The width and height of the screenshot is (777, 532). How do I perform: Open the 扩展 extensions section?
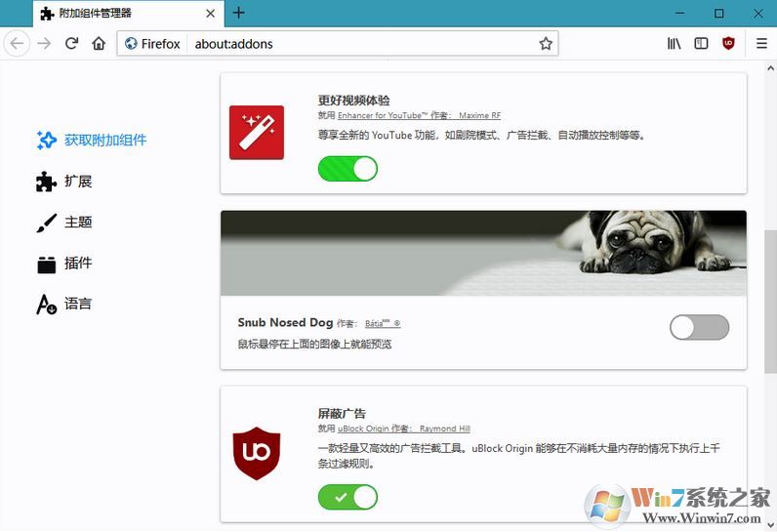64,182
